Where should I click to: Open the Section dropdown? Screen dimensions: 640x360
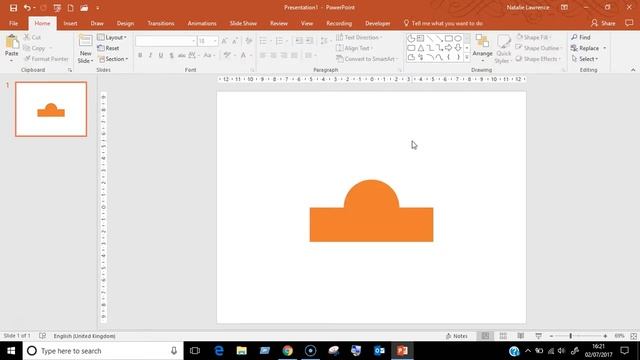pos(113,59)
